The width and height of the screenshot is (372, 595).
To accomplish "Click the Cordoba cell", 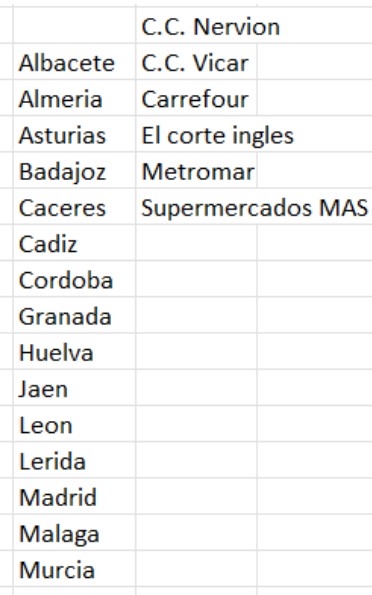I will click(x=74, y=279).
